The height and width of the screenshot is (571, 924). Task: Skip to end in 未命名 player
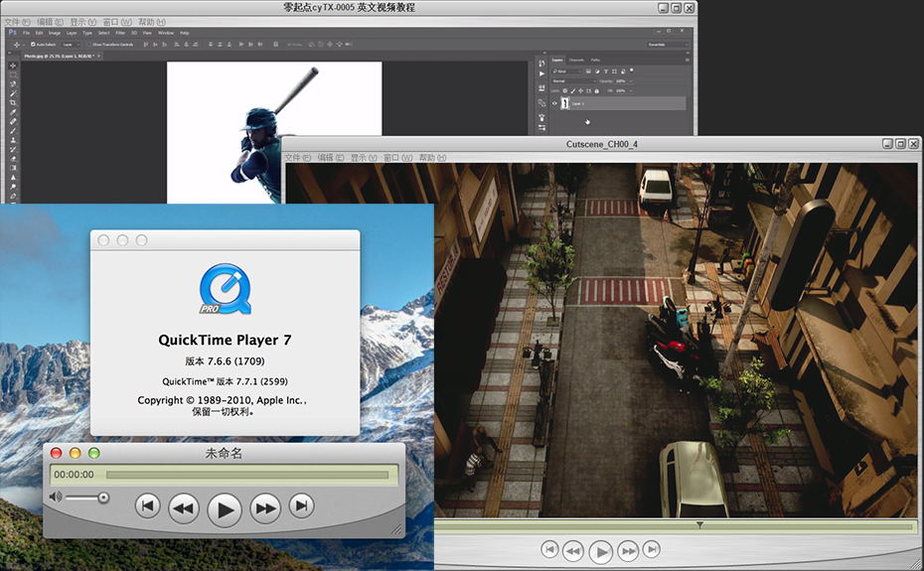pos(302,505)
